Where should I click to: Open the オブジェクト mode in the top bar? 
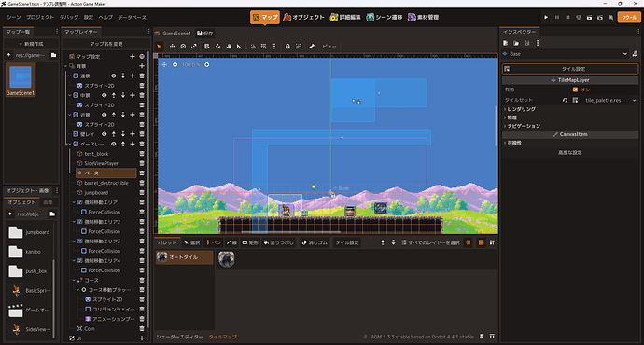click(x=303, y=17)
